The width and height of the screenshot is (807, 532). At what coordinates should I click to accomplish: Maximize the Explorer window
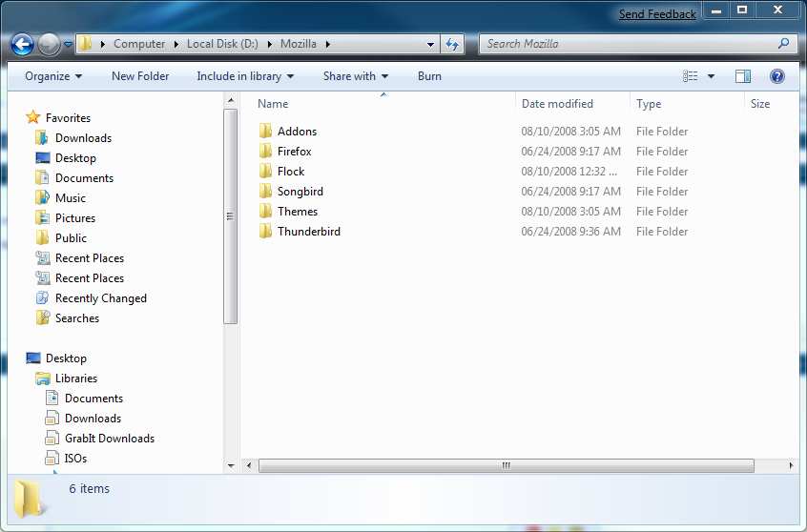pos(741,10)
